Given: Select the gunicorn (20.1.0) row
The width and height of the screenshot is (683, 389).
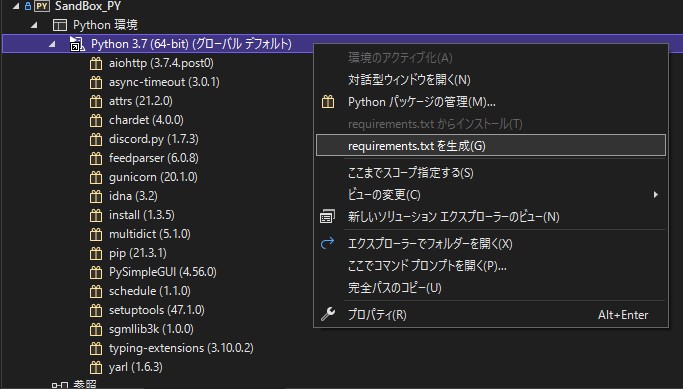Looking at the screenshot, I should [x=153, y=177].
